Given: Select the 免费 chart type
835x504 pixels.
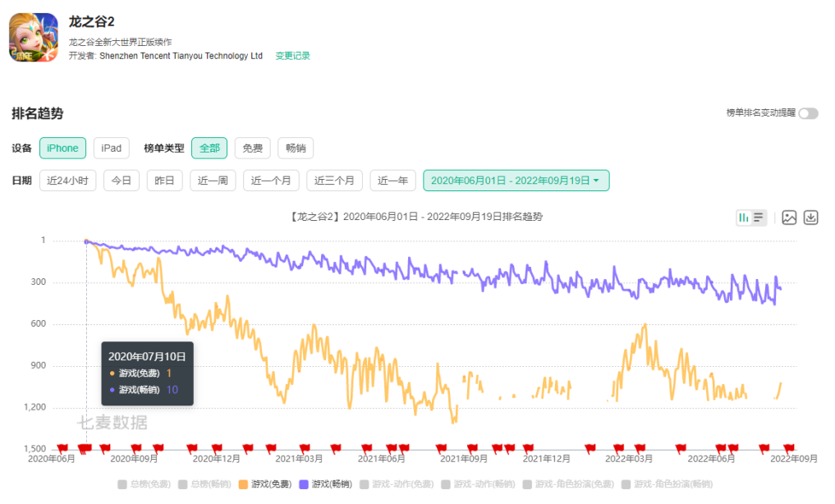Looking at the screenshot, I should pos(252,148).
